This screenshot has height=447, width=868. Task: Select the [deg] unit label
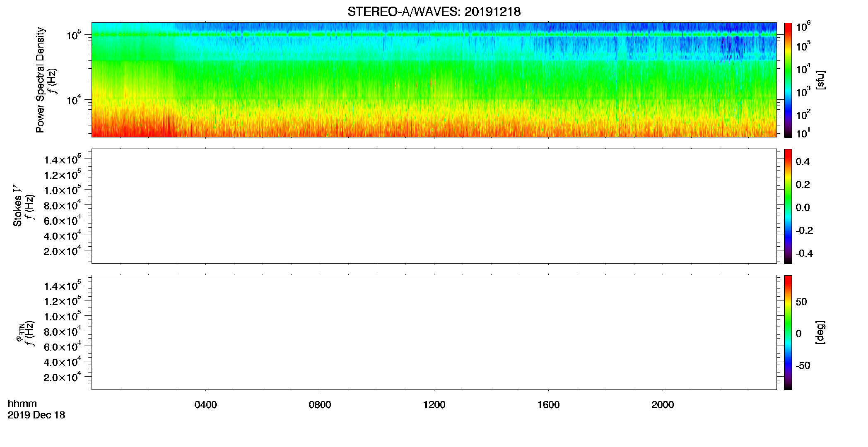820,332
